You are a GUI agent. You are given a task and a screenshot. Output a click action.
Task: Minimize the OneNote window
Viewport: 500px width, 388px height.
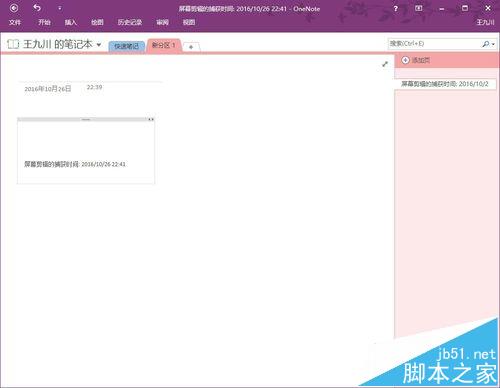pos(442,9)
